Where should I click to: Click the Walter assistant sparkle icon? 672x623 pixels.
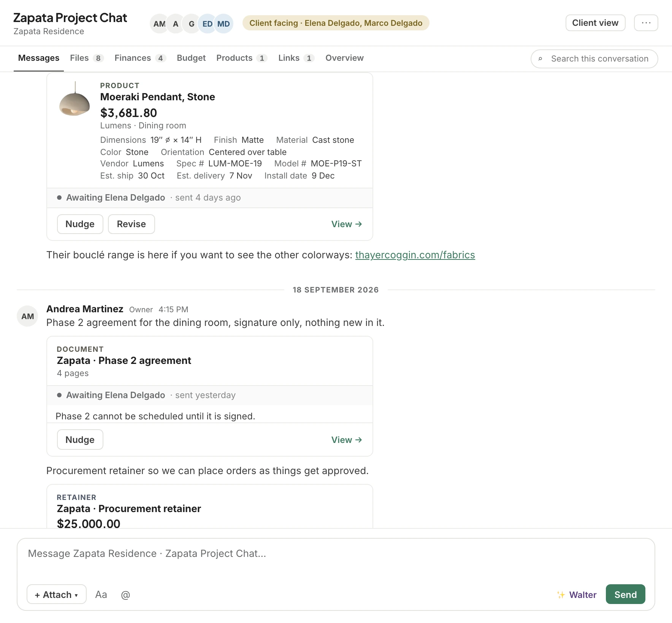(561, 595)
